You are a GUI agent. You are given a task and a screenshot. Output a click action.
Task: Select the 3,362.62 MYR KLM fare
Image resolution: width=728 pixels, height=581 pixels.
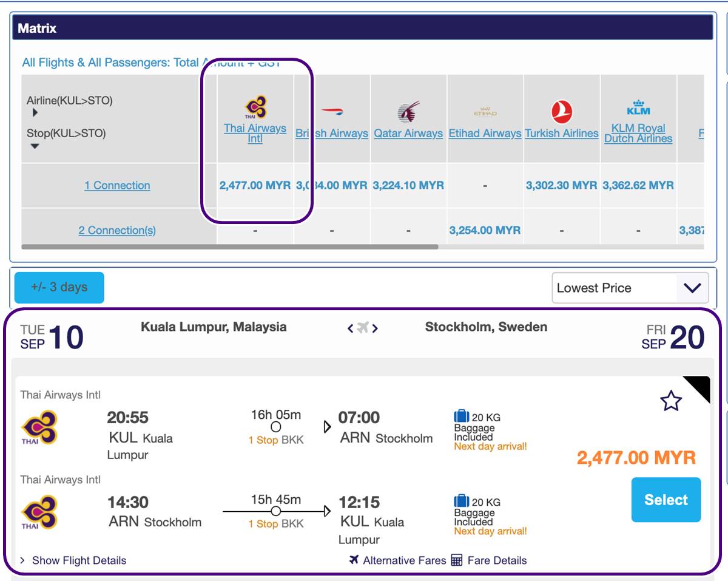pyautogui.click(x=638, y=186)
